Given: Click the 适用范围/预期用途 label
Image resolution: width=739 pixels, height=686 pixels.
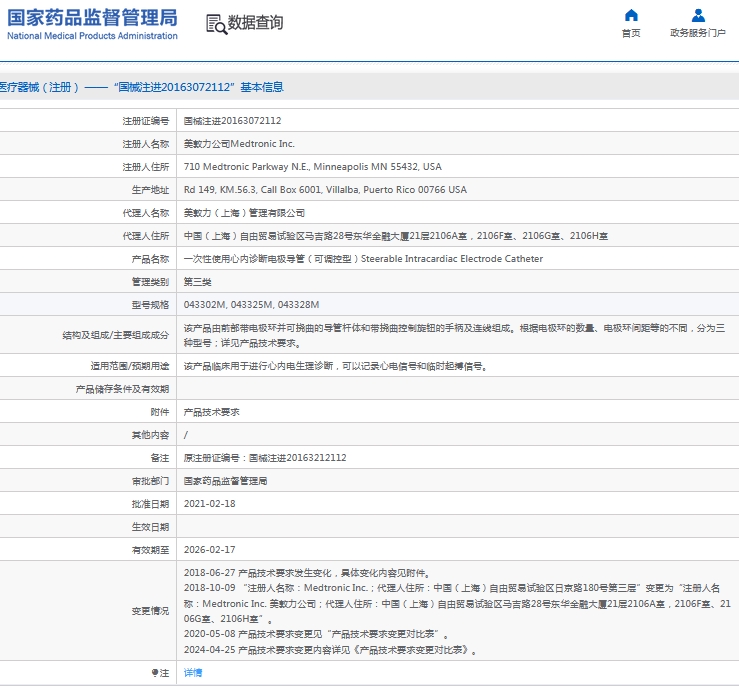Looking at the screenshot, I should [x=130, y=366].
